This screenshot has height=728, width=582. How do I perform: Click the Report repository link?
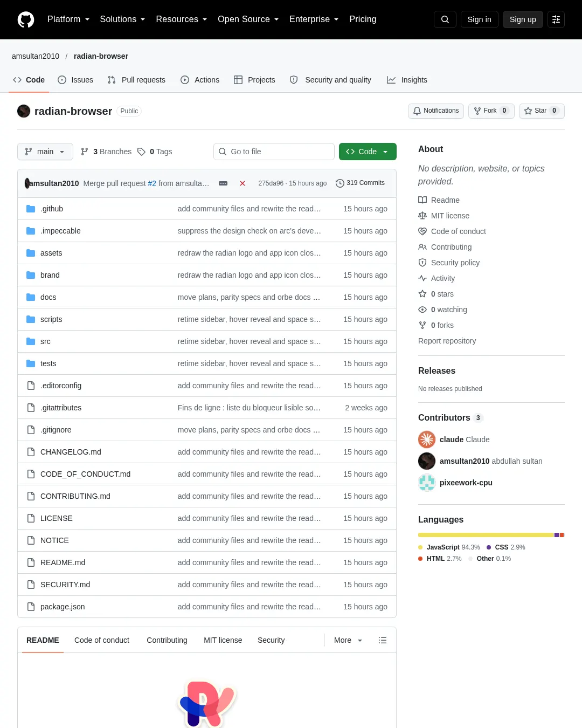tap(447, 341)
